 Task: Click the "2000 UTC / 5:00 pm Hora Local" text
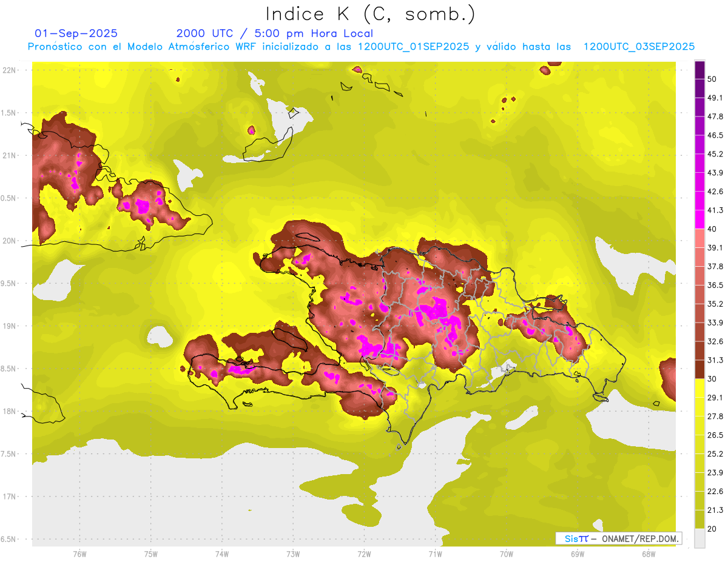[274, 33]
